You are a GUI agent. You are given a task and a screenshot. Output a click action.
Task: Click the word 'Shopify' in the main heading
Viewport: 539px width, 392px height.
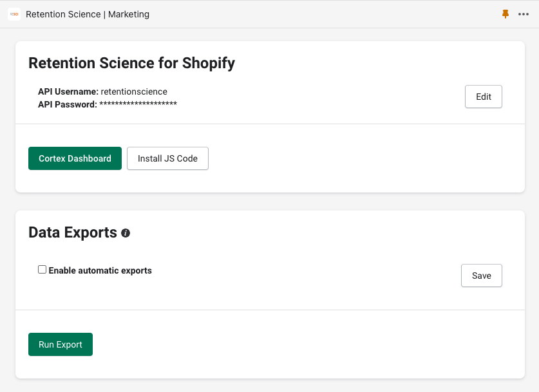[x=209, y=63]
